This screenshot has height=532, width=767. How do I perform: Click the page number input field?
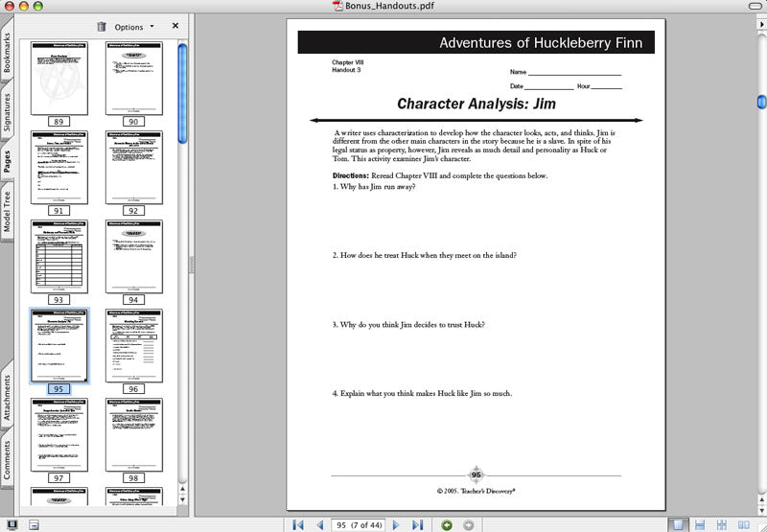click(358, 525)
